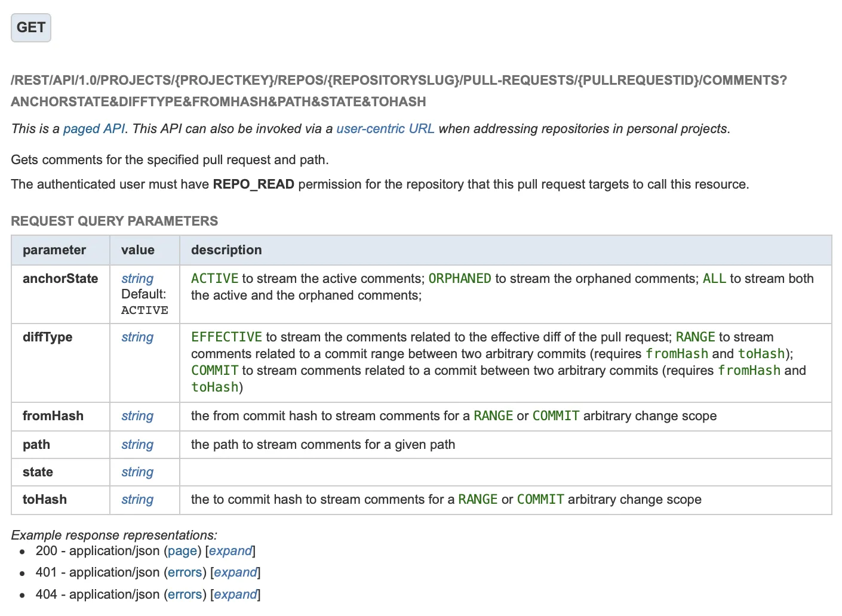Click the parameter column header

tap(54, 250)
